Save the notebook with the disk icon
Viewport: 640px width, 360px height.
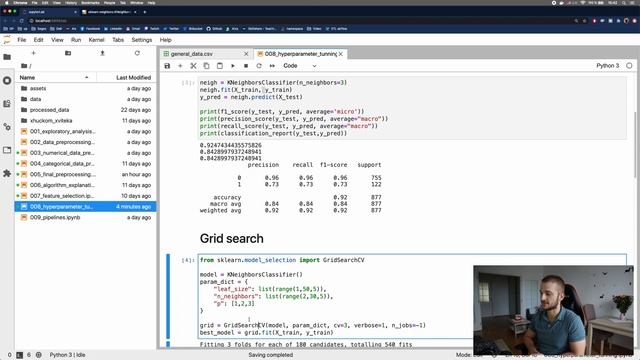point(167,66)
